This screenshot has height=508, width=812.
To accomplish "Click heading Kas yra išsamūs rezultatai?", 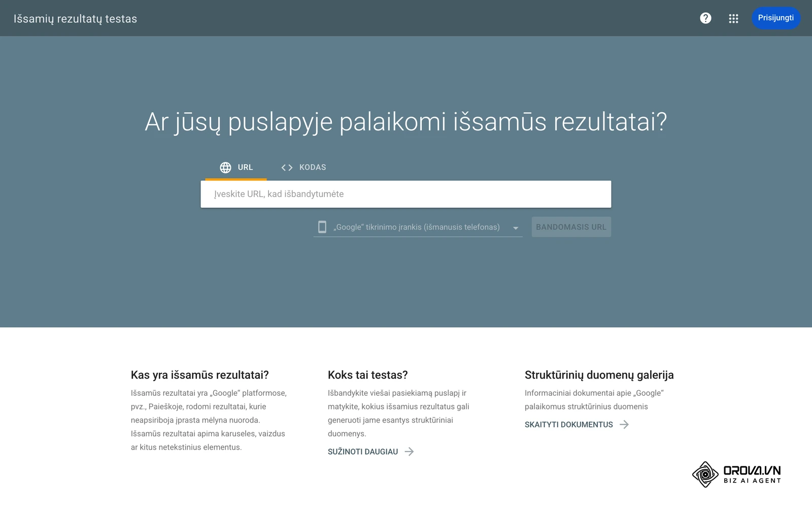I will (200, 375).
